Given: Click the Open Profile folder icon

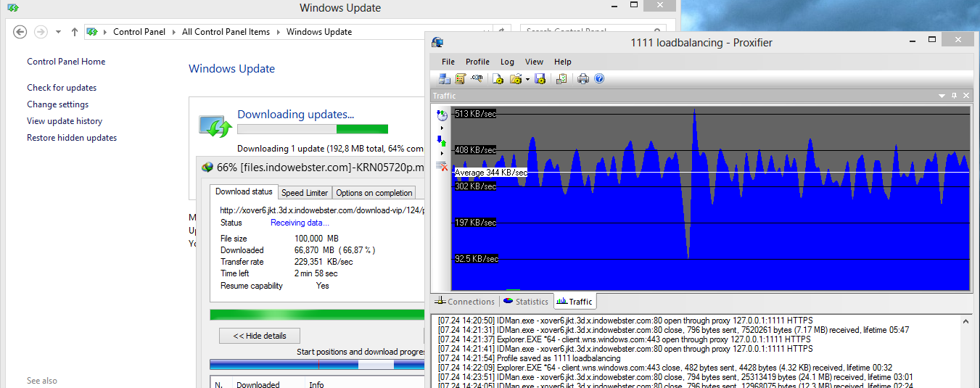Looking at the screenshot, I should pyautogui.click(x=516, y=78).
